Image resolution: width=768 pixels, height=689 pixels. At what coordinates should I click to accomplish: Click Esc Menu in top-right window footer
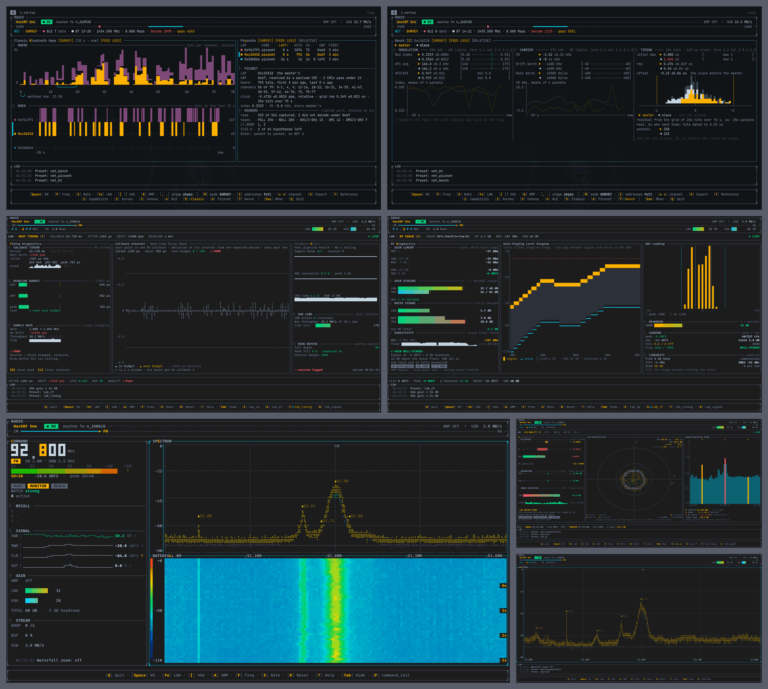tap(655, 199)
